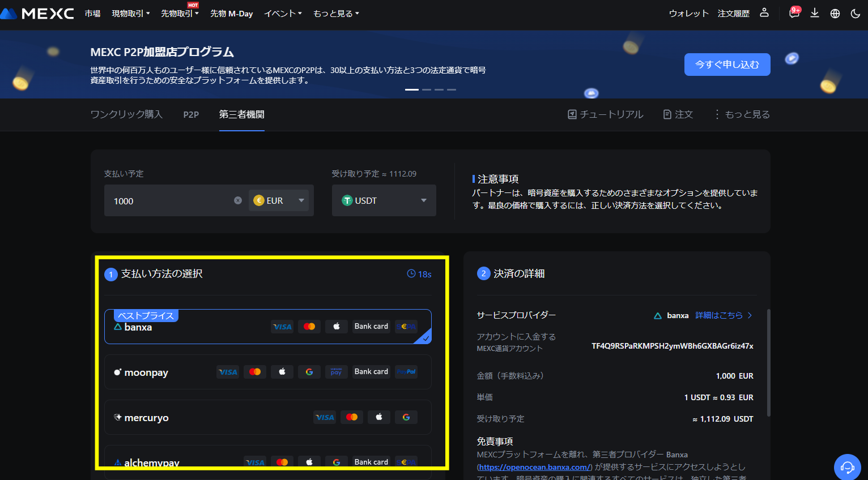Select the mercuryo payment provider
This screenshot has width=868, height=480.
point(268,417)
